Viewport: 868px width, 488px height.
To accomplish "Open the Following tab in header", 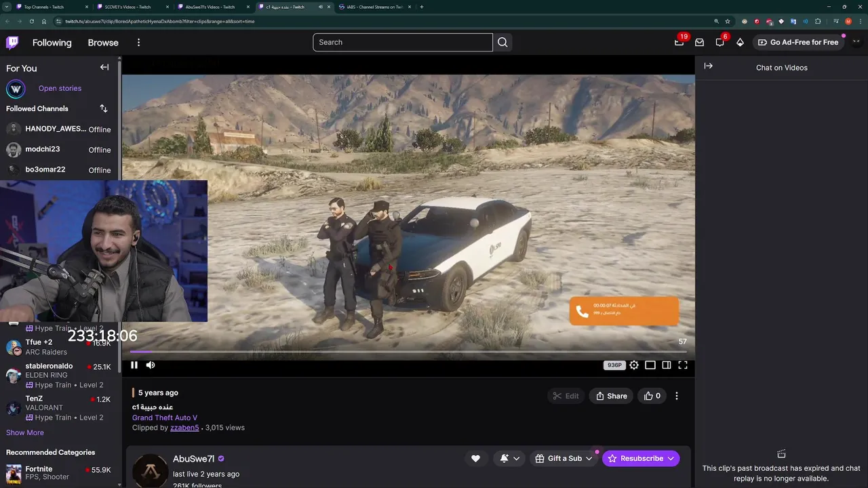I will point(52,42).
